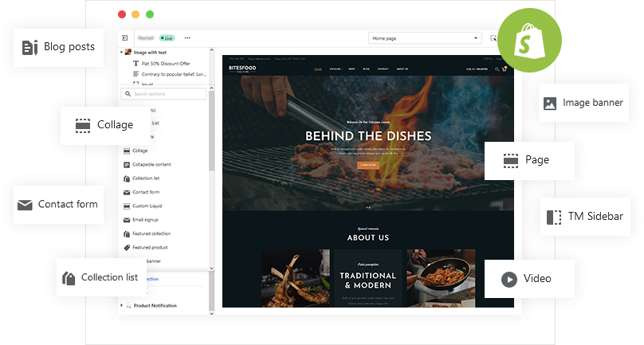Click the Email signup envelope icon
The height and width of the screenshot is (345, 644).
pos(126,220)
